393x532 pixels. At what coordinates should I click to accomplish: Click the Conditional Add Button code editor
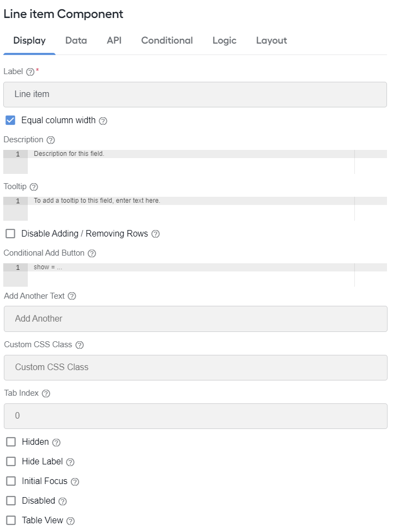[195, 275]
